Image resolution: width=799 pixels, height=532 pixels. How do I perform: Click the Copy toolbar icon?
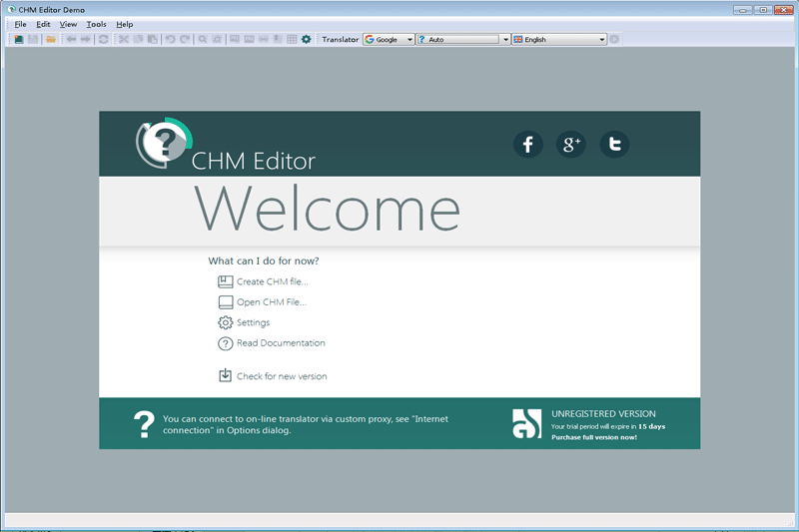(x=138, y=39)
